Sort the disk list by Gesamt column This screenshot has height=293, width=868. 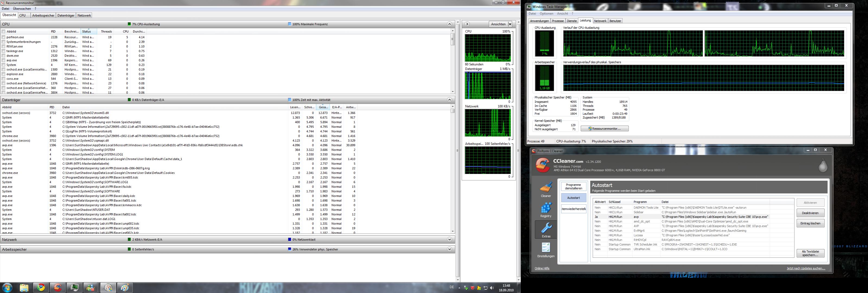pyautogui.click(x=323, y=107)
